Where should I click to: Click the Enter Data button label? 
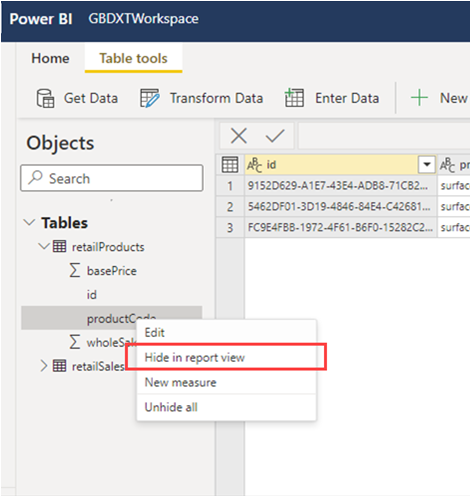click(x=347, y=98)
